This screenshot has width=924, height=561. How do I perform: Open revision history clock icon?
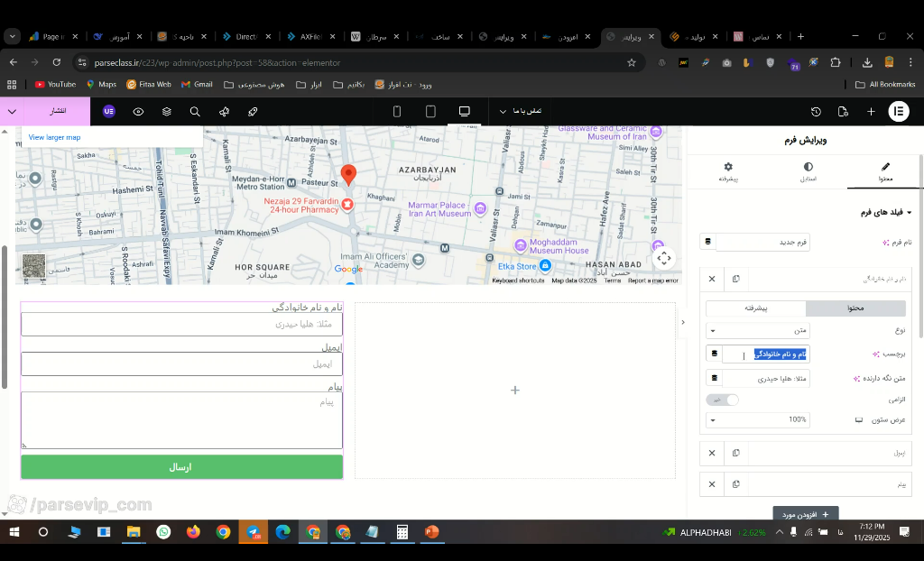tap(816, 111)
